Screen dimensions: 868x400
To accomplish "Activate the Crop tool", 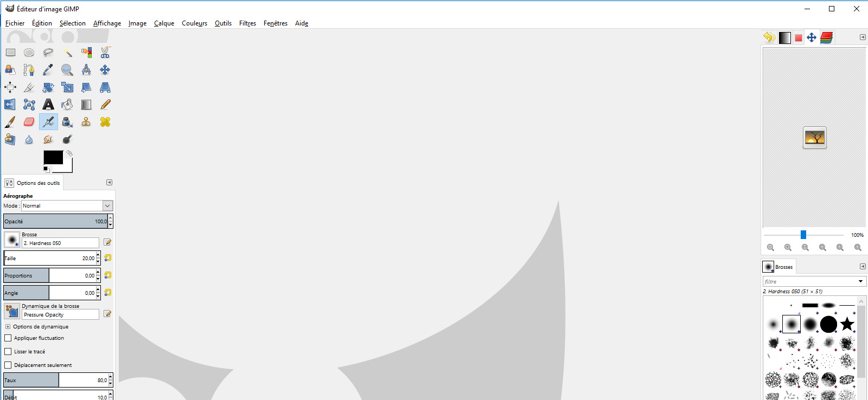I will tap(29, 87).
